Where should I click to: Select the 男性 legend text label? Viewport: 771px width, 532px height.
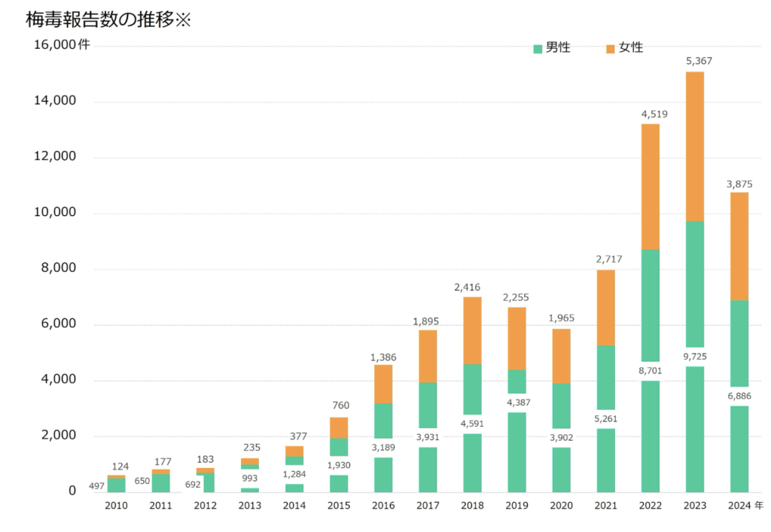click(558, 47)
